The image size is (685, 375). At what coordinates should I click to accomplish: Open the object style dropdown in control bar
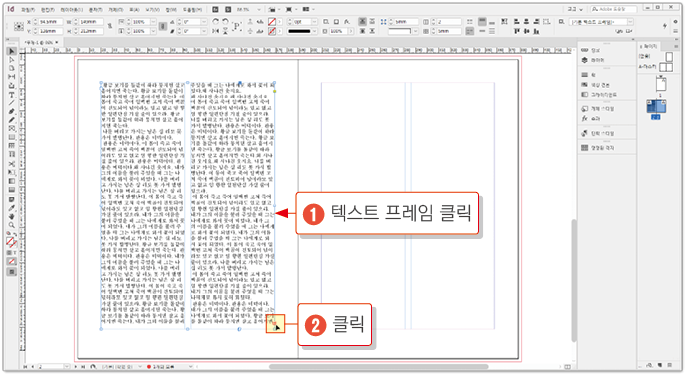630,21
